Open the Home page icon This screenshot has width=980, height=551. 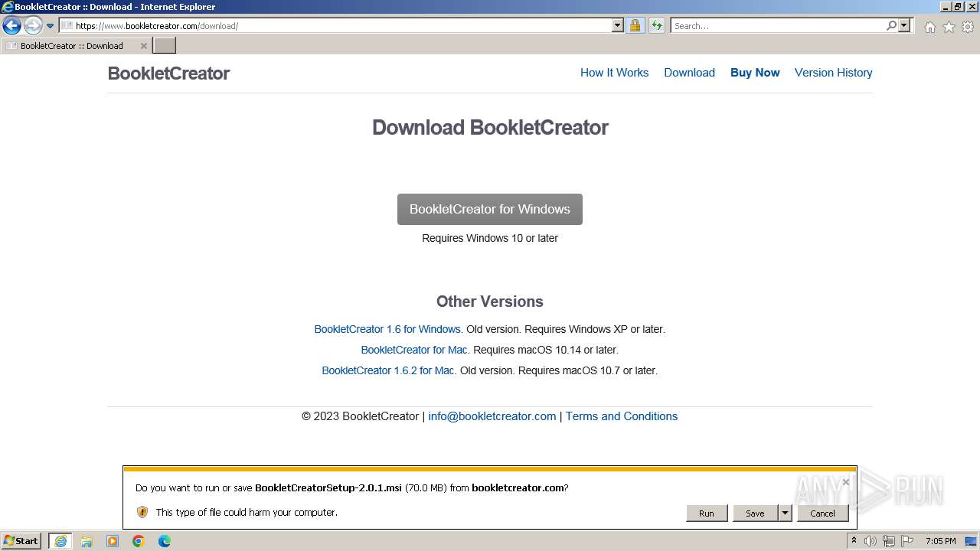tap(929, 27)
